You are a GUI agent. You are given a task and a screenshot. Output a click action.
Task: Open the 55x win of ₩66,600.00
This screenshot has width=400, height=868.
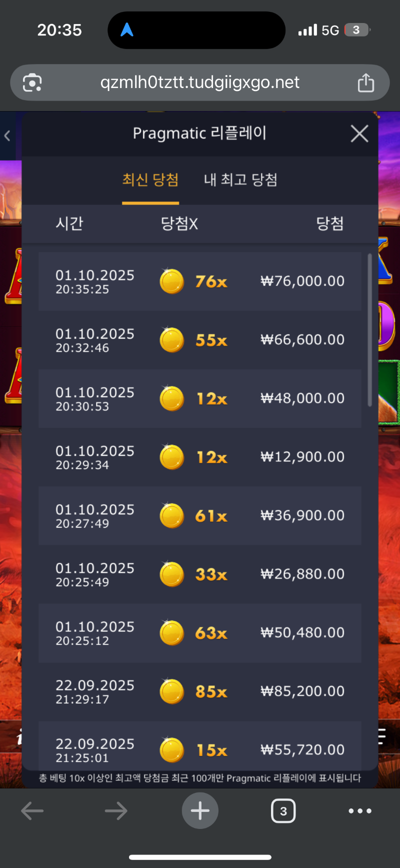[200, 340]
